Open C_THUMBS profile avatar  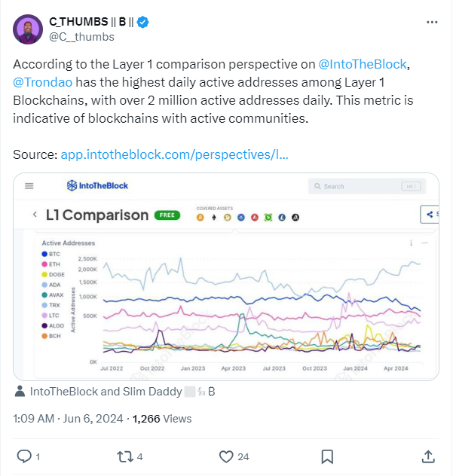click(x=28, y=29)
